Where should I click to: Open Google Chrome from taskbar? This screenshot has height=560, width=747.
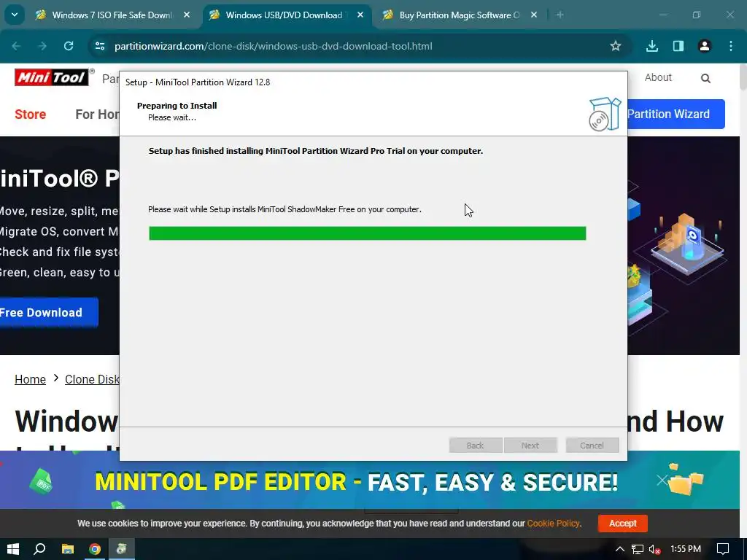pyautogui.click(x=95, y=549)
